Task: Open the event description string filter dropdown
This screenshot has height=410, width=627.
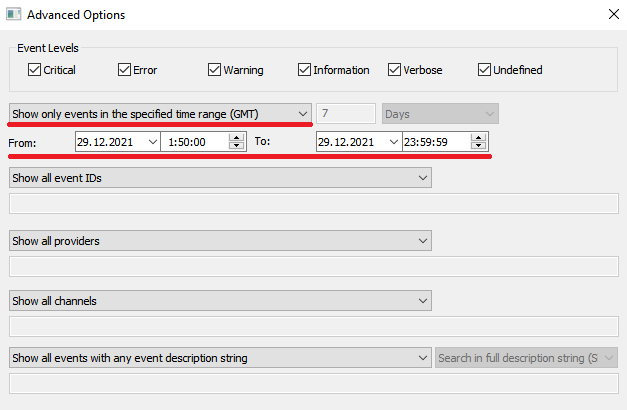Action: coord(423,358)
